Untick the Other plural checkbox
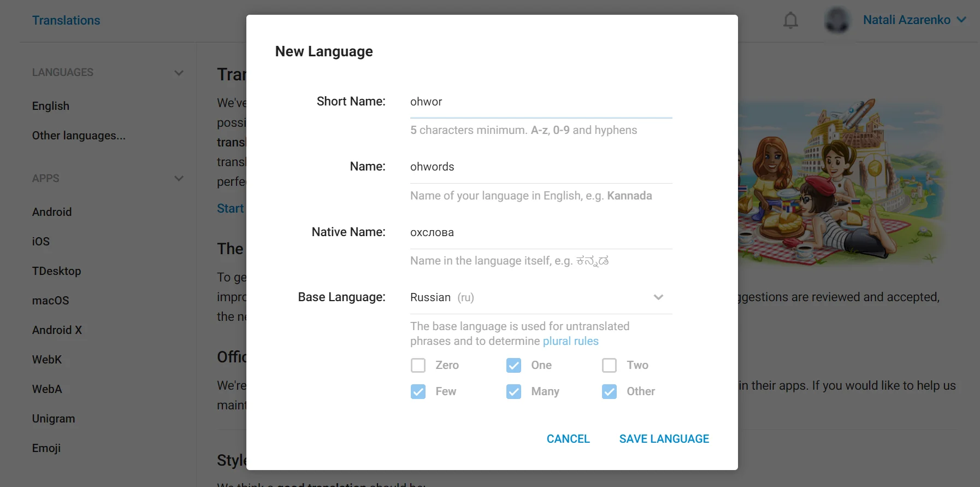Viewport: 980px width, 487px height. 609,391
